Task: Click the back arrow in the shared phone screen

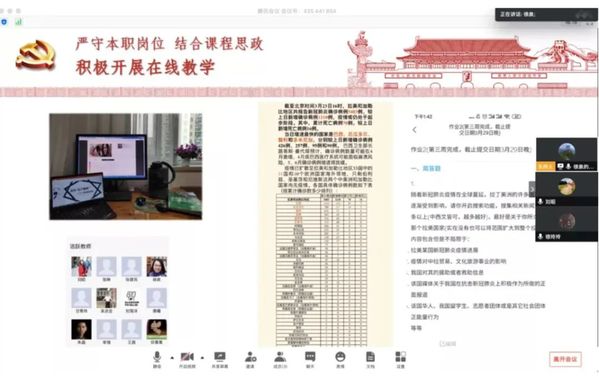Action: point(414,130)
